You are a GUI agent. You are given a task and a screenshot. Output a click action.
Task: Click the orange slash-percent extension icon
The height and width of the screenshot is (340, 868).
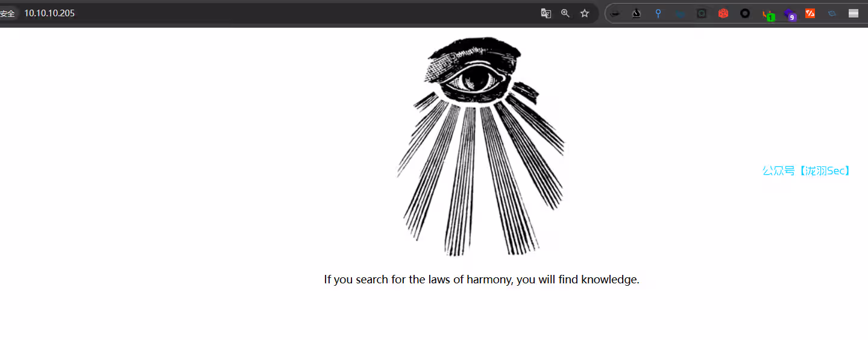(810, 13)
